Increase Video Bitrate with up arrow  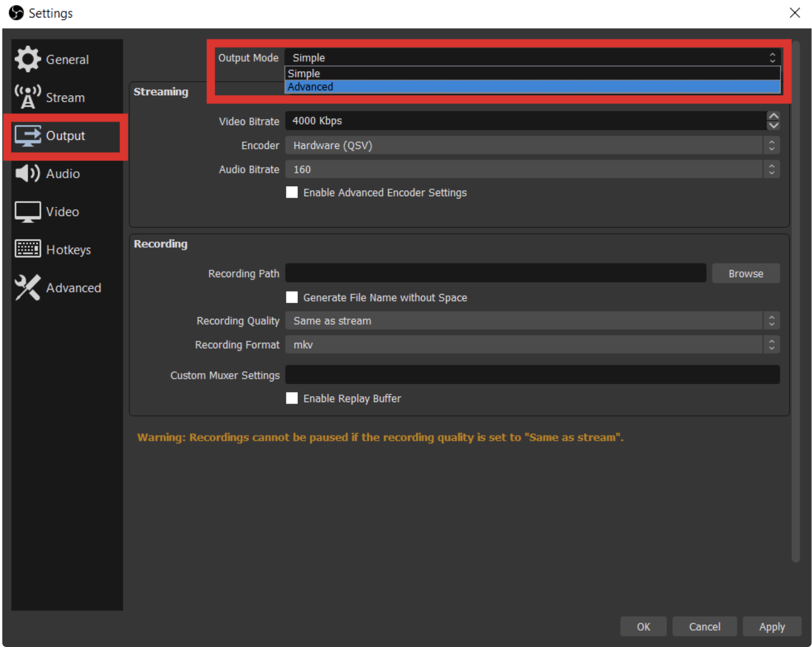click(x=774, y=116)
